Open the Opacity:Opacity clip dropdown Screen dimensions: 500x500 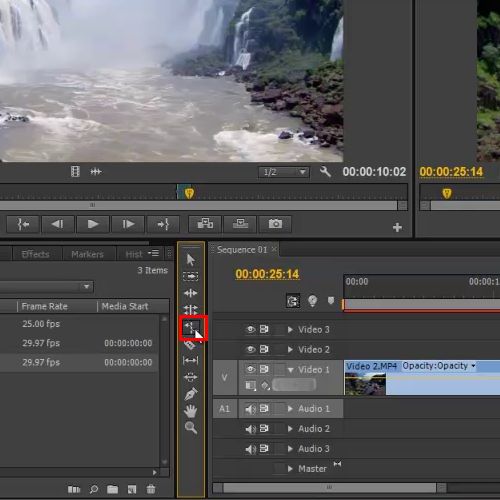pos(439,366)
